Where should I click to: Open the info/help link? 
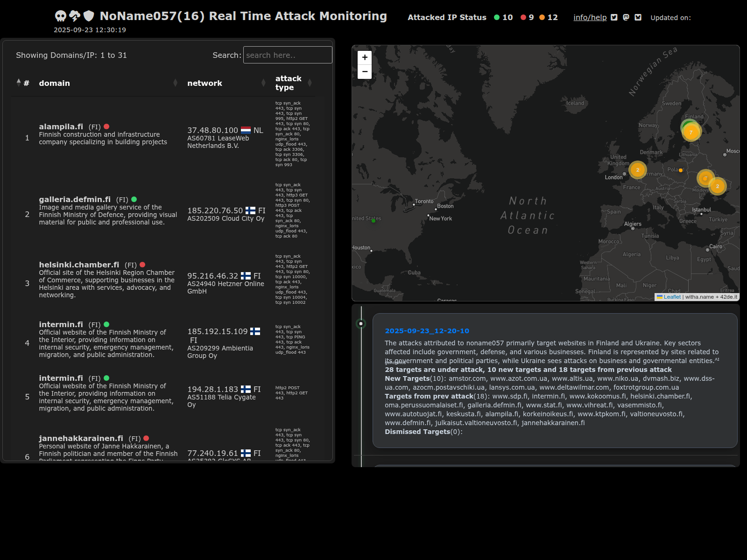[x=590, y=17]
